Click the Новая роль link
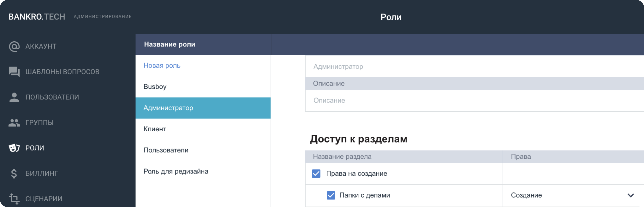Viewport: 644px width, 207px height. 162,65
